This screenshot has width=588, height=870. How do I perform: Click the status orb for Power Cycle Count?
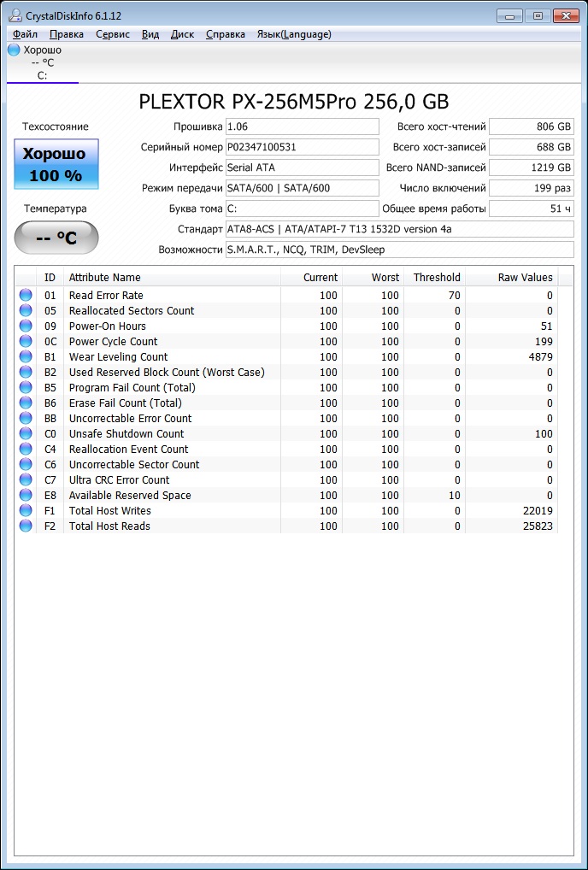[x=26, y=341]
